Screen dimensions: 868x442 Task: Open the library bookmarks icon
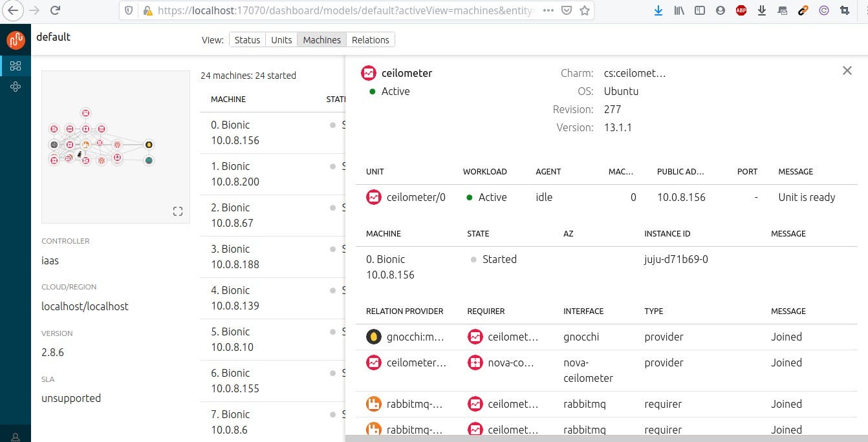[679, 10]
